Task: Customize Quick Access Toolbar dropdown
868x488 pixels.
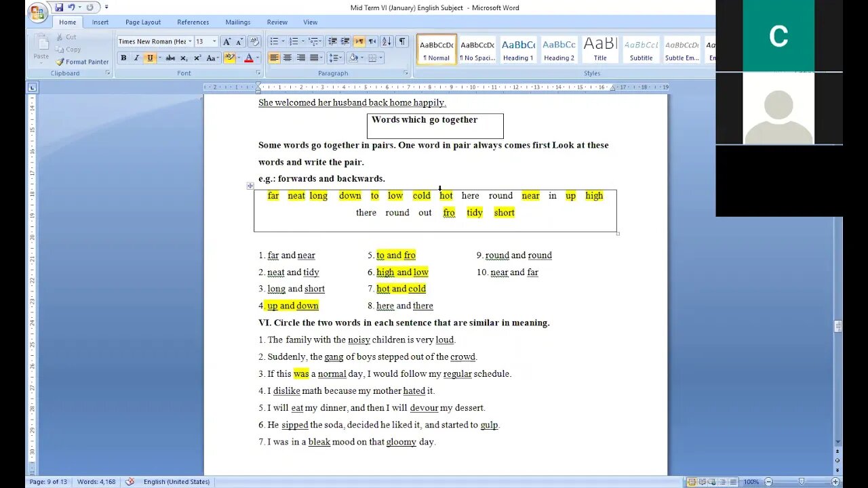Action: [x=106, y=7]
